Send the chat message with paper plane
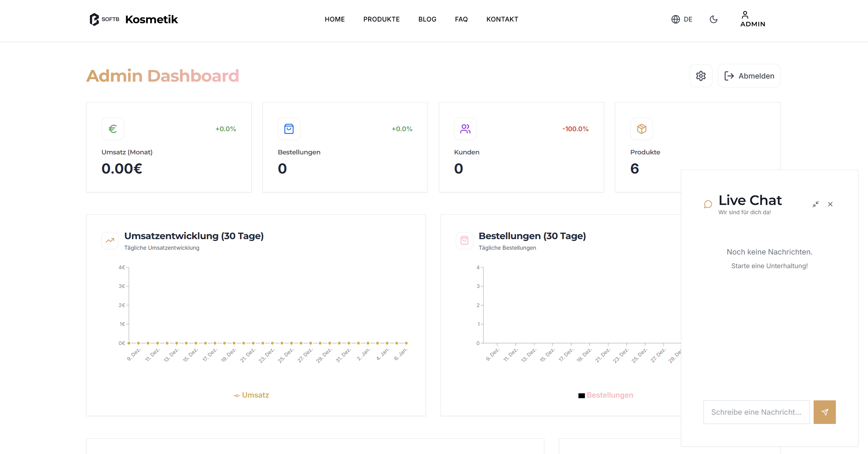Viewport: 868px width, 454px height. pyautogui.click(x=824, y=412)
